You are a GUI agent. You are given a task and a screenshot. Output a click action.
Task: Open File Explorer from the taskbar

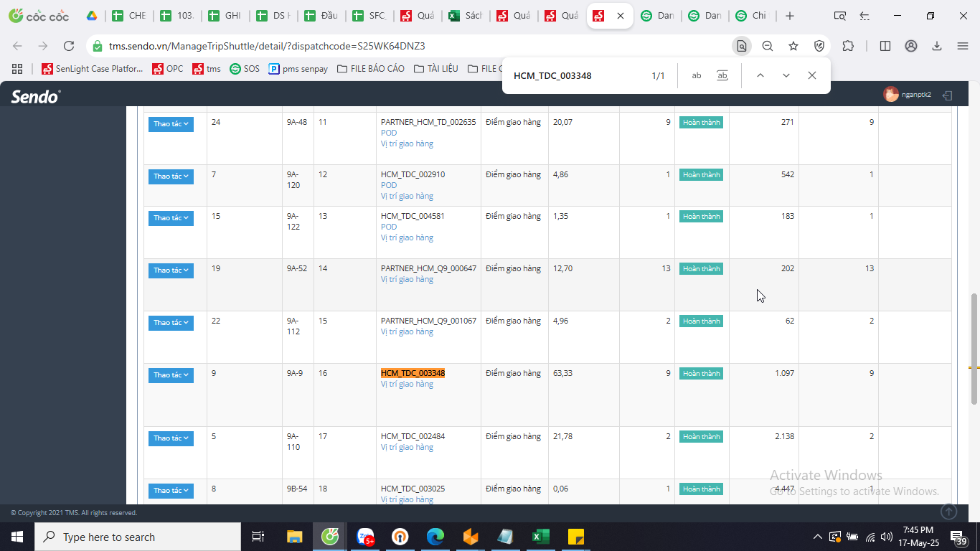pos(295,537)
